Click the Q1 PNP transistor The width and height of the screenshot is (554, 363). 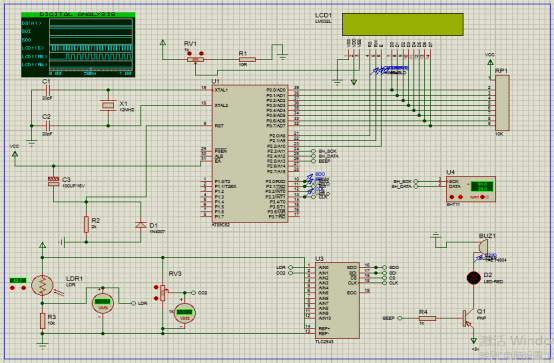468,318
